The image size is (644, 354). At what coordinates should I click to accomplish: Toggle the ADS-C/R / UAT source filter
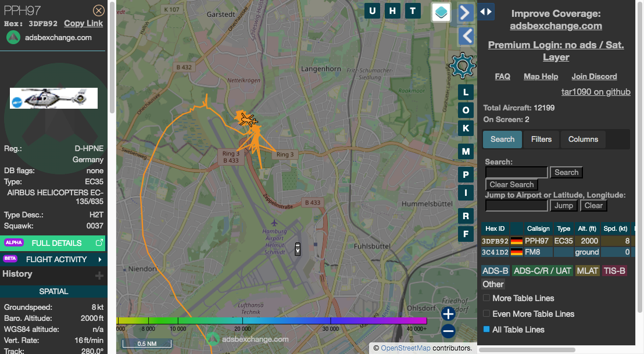coord(542,271)
